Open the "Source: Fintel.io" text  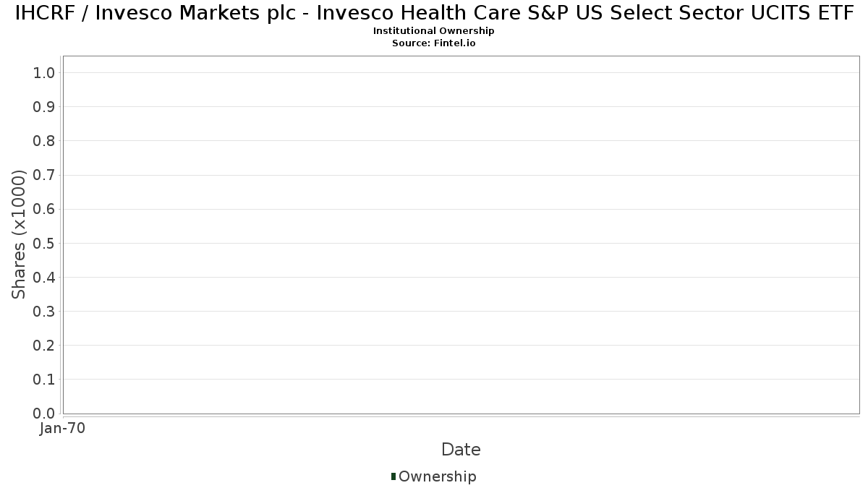(x=433, y=43)
